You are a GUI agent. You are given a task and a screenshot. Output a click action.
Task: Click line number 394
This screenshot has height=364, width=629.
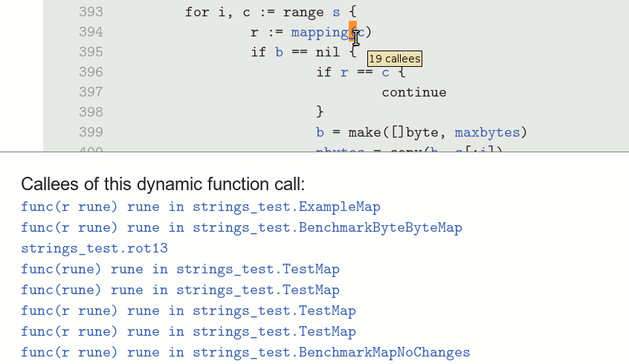tap(91, 32)
